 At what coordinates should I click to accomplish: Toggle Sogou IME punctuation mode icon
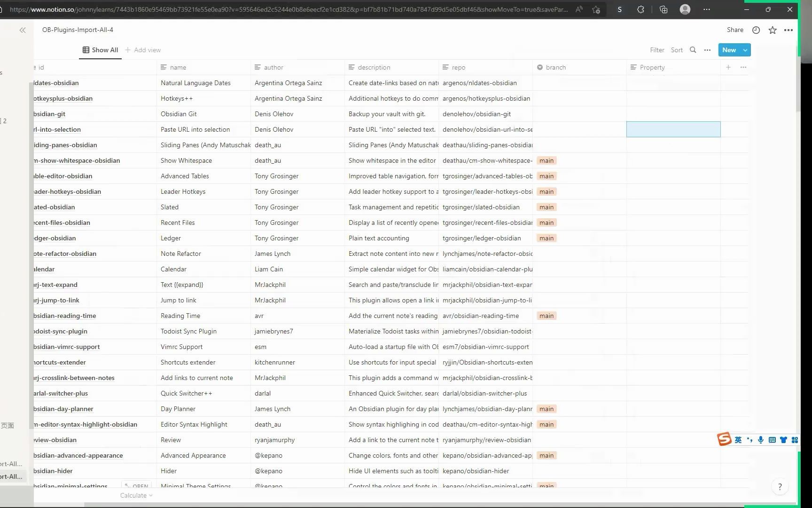(750, 440)
